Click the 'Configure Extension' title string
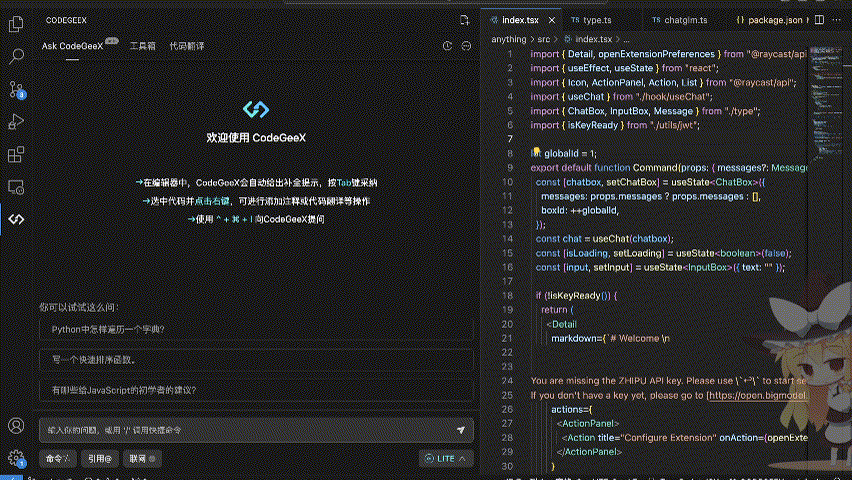 tap(668, 438)
